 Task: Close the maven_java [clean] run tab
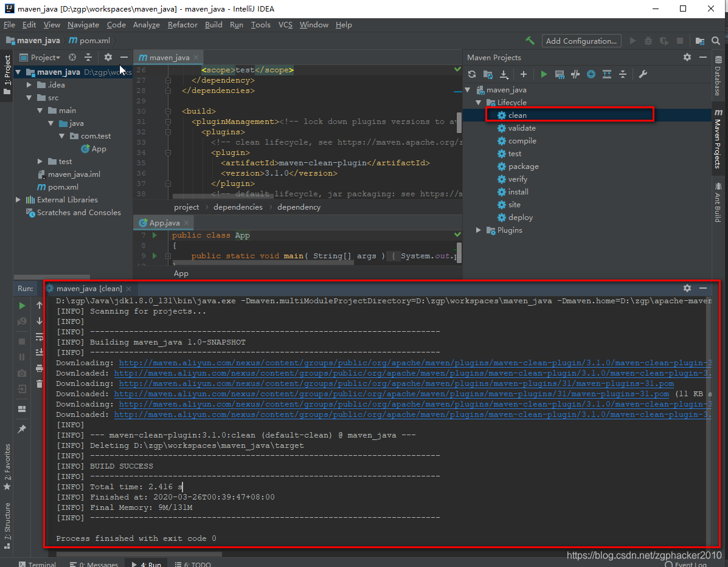(x=128, y=289)
